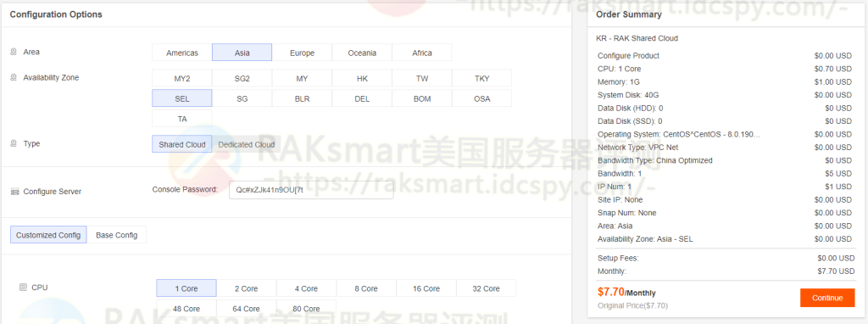Image resolution: width=868 pixels, height=324 pixels.
Task: Click the CPU: 1 Core summary row
Action: point(725,69)
